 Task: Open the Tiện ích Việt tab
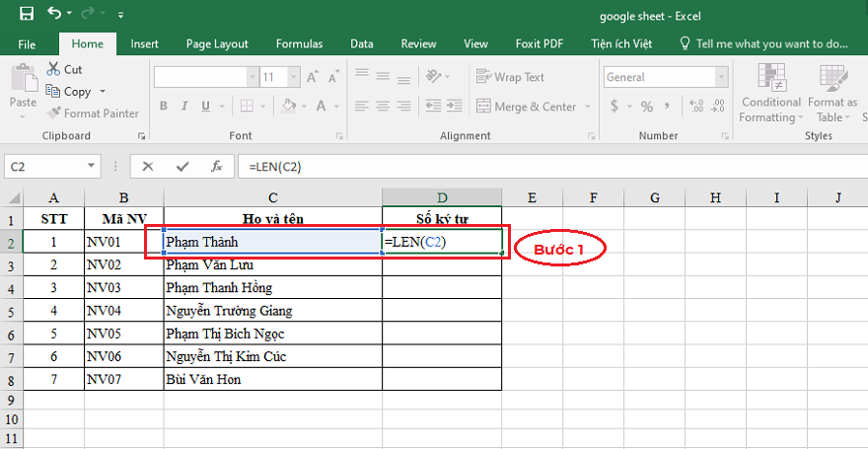[x=621, y=44]
